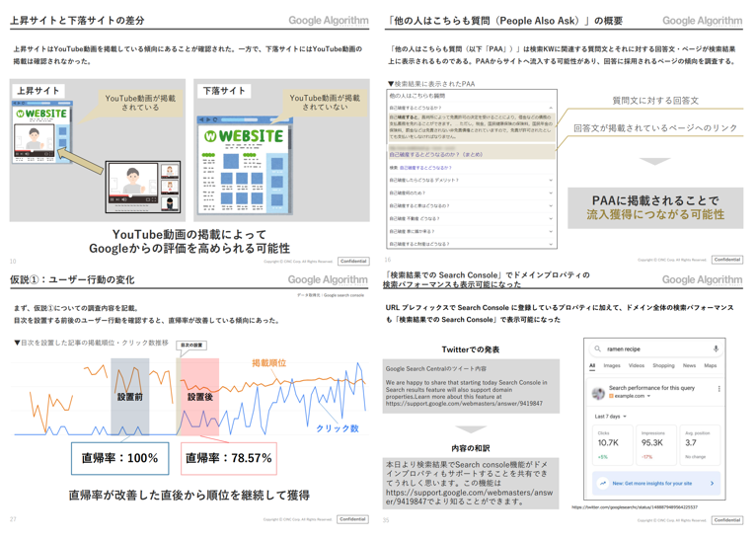Click the trend arrow icon beside Get more insights
756x540 pixels.
click(603, 483)
